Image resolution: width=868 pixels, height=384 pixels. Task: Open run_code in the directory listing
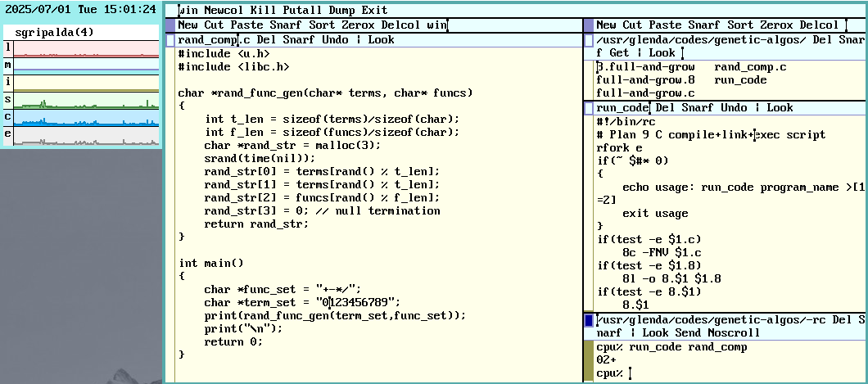tap(741, 80)
